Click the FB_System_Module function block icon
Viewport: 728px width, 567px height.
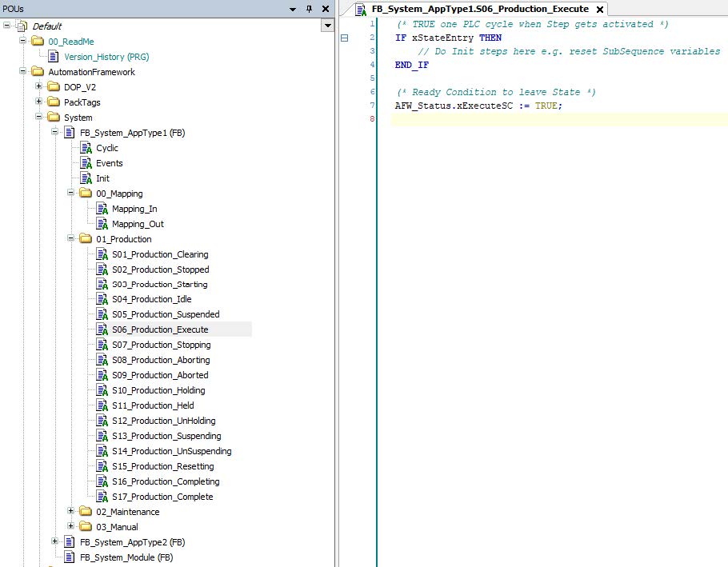pyautogui.click(x=70, y=557)
